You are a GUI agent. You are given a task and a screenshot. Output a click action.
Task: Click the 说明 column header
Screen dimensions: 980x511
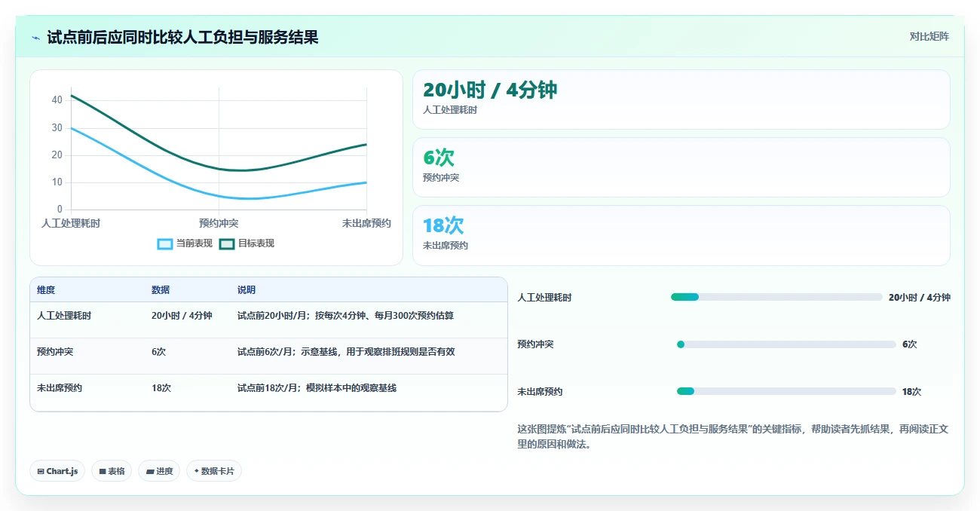pos(247,290)
